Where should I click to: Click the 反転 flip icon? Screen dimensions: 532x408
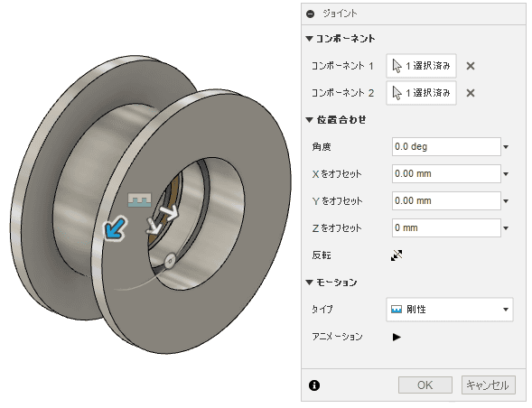[397, 255]
